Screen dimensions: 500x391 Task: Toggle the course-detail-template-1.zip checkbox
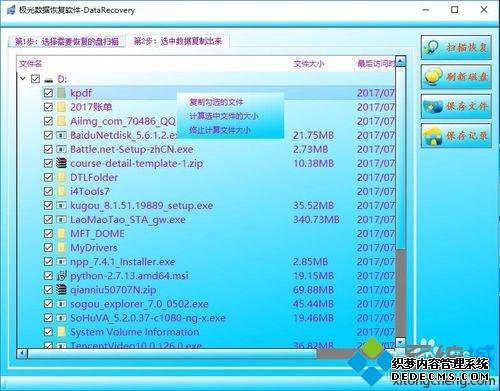coord(48,163)
